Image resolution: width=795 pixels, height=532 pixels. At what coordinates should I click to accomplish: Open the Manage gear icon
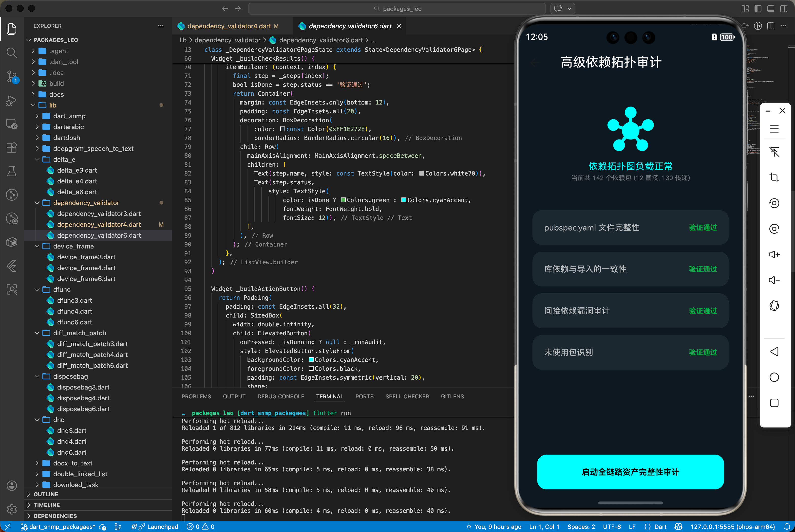coord(12,509)
